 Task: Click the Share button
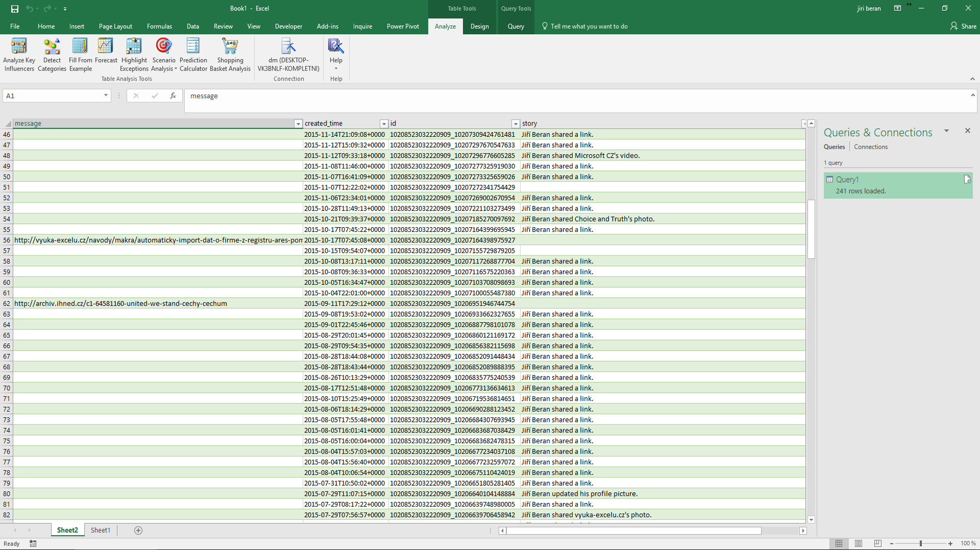tap(963, 26)
